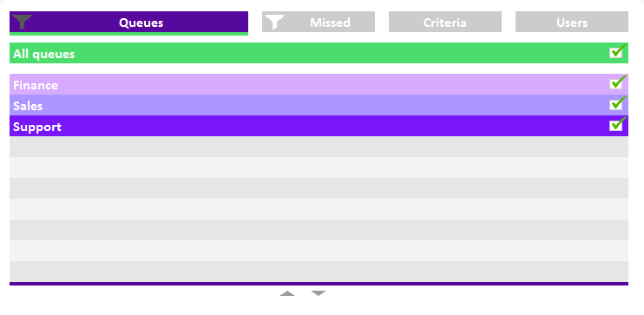
Task: Select the Support queue row
Action: (x=319, y=126)
